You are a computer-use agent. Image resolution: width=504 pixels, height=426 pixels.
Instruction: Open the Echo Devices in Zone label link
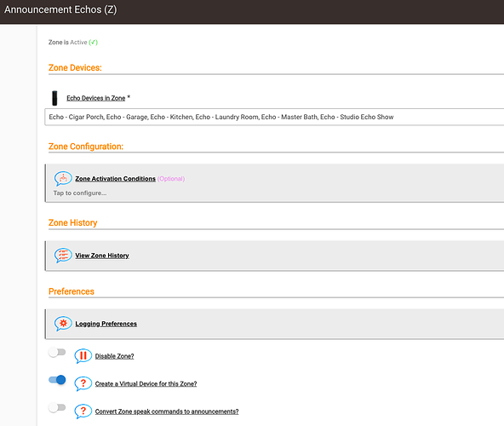click(x=96, y=98)
